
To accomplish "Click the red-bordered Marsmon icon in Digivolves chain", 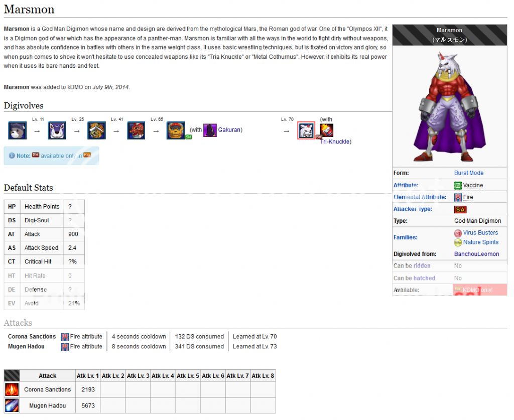I will (306, 130).
